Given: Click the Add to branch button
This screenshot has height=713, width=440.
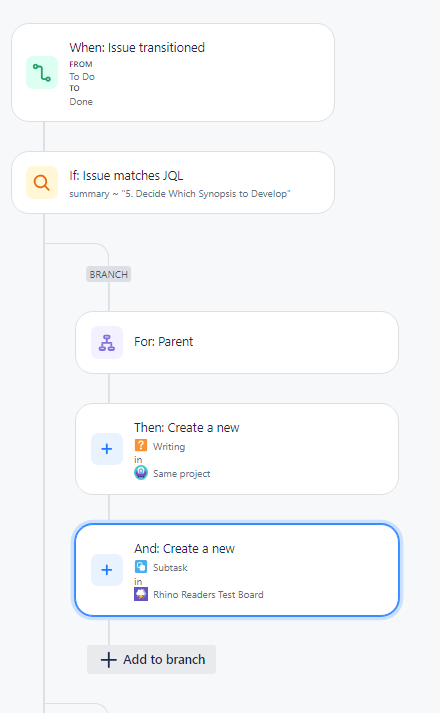Looking at the screenshot, I should (151, 659).
